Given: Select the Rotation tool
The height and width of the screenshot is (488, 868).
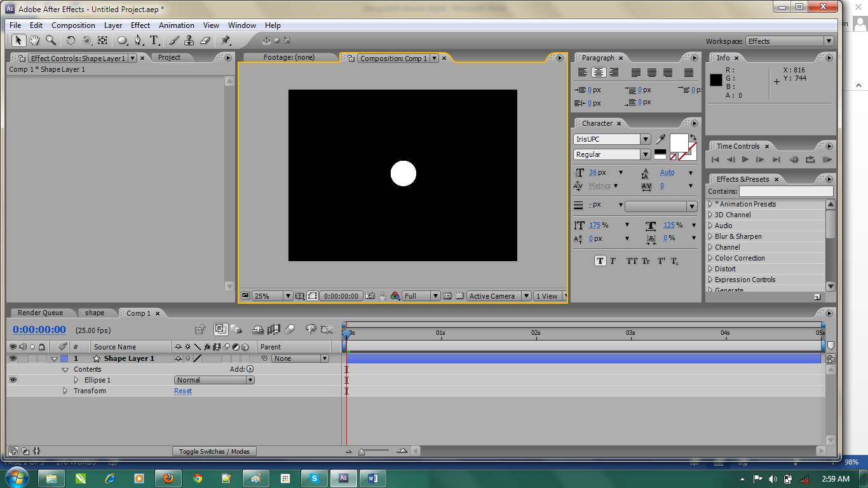Looking at the screenshot, I should (69, 40).
